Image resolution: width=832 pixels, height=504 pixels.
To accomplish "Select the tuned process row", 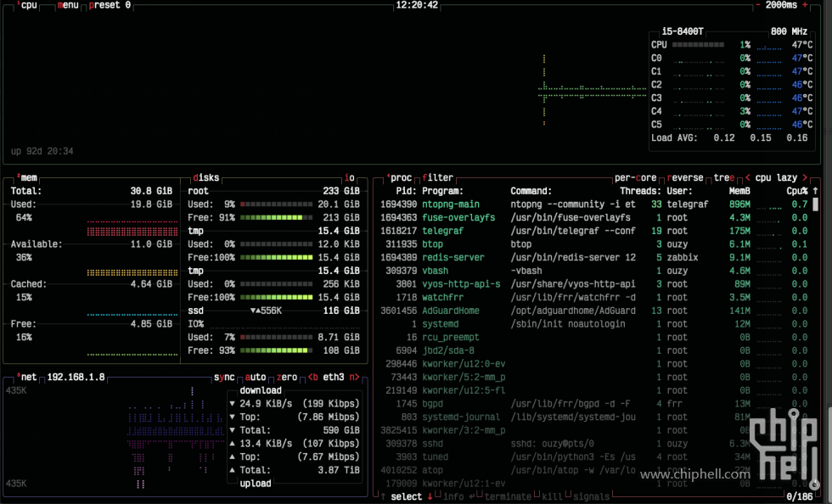I will tap(593, 456).
